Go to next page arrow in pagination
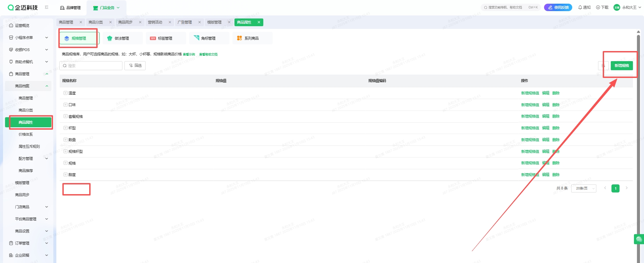The height and width of the screenshot is (263, 644). pos(626,188)
